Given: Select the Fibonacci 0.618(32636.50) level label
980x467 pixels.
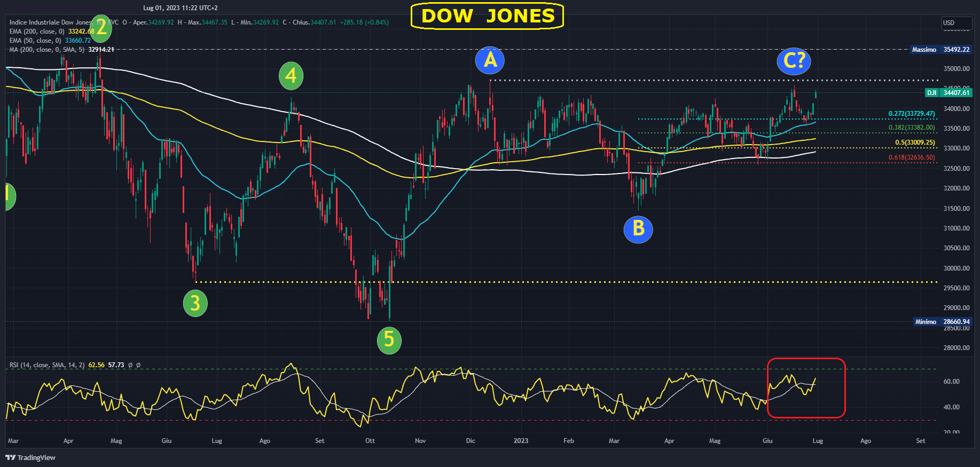Looking at the screenshot, I should coord(912,157).
